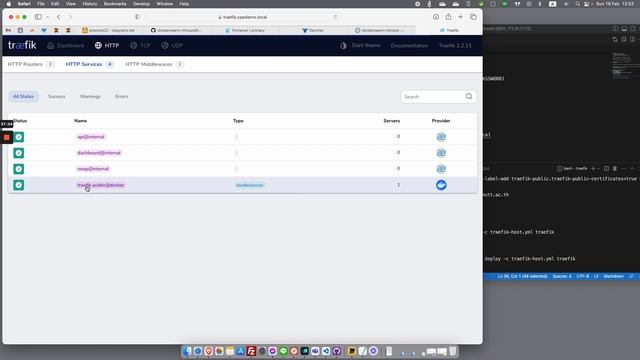Click the Safari address bar

pyautogui.click(x=244, y=17)
